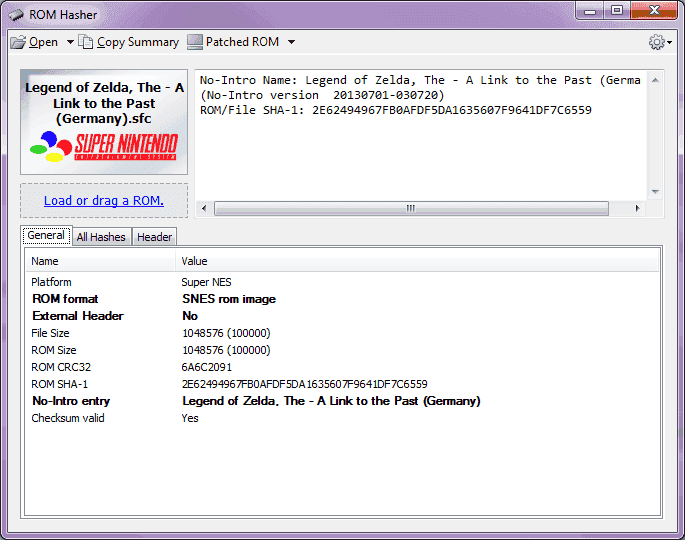Select the Checksum valid 'Yes' value
Image resolution: width=685 pixels, height=540 pixels.
190,418
